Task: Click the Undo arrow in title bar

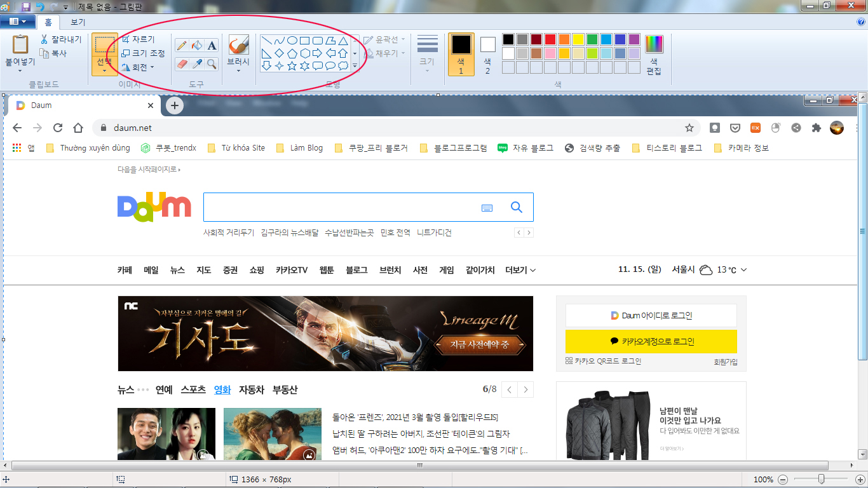Action: tap(40, 7)
